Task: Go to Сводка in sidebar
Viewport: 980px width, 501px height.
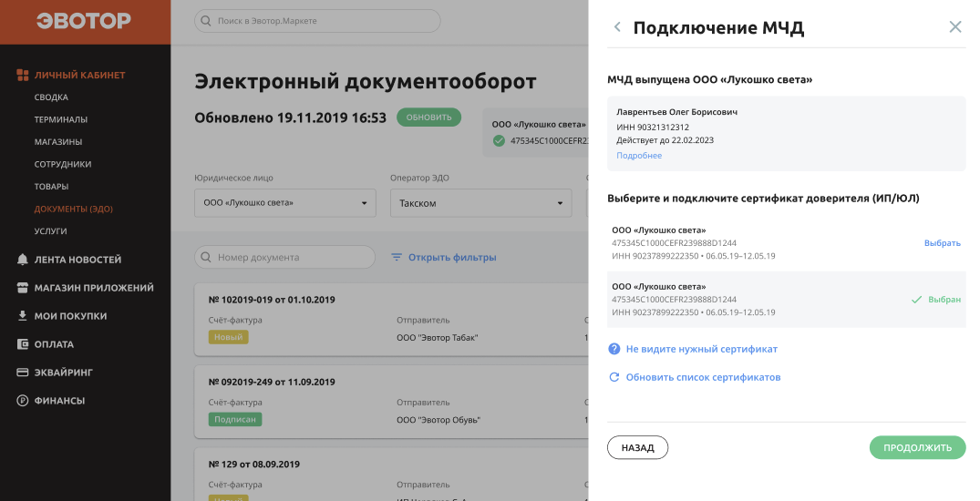Action: point(51,97)
